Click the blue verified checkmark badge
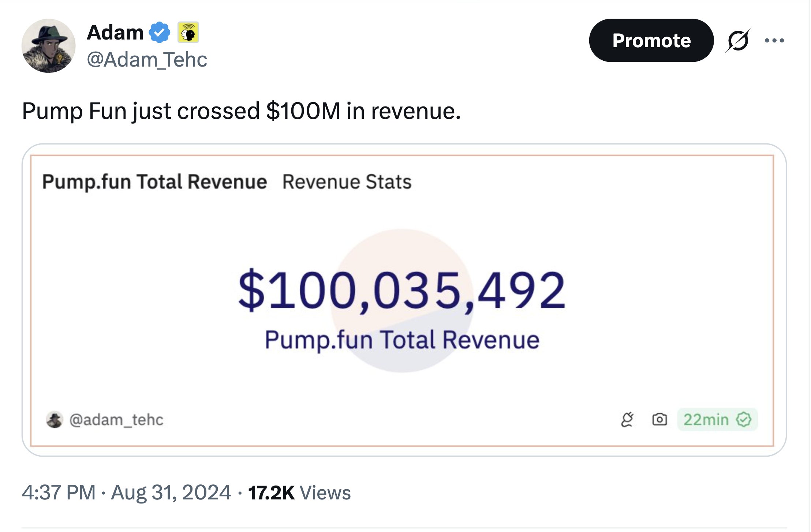The image size is (811, 532). [159, 33]
